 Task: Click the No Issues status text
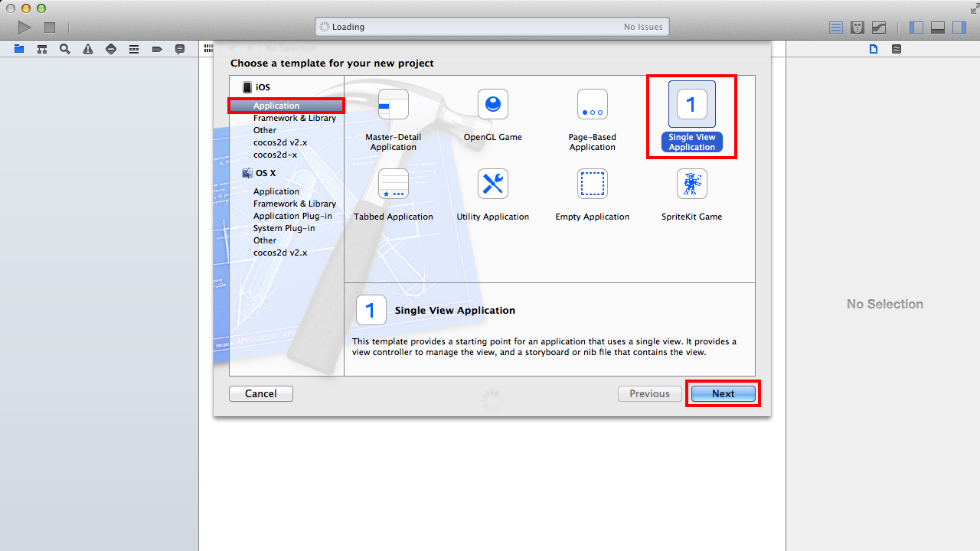(643, 27)
